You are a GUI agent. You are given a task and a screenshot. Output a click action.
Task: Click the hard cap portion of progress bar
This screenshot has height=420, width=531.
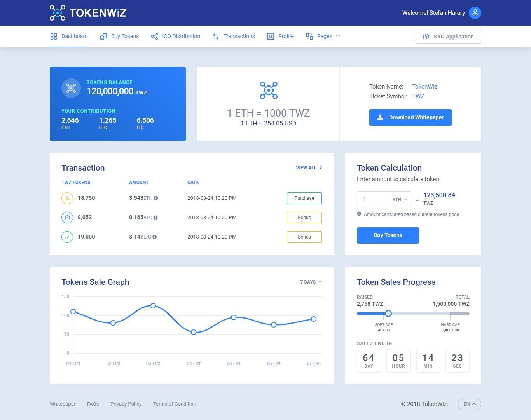tap(460, 314)
